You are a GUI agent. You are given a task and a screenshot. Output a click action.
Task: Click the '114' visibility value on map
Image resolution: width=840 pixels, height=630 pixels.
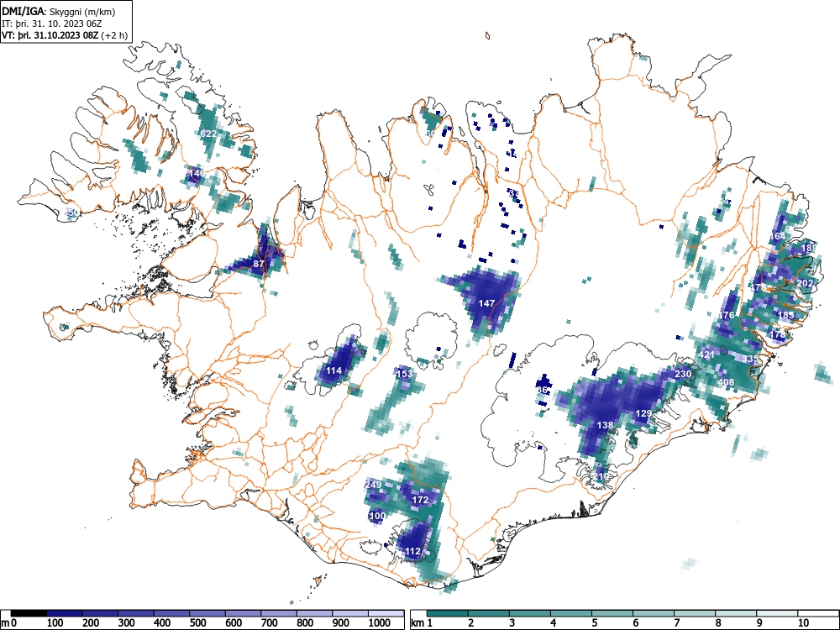tap(333, 370)
